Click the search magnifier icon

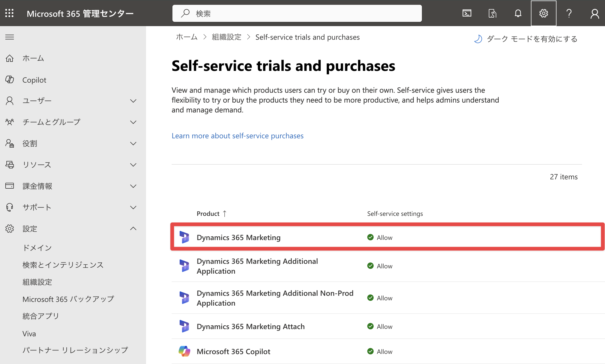coord(185,13)
